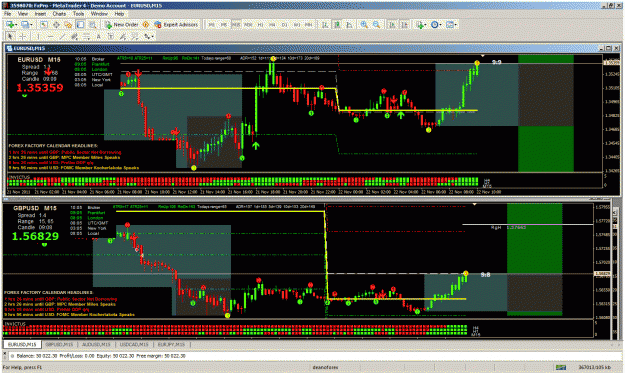Click the GBPUSD price 1.56829
The height and width of the screenshot is (373, 625).
pyautogui.click(x=35, y=236)
